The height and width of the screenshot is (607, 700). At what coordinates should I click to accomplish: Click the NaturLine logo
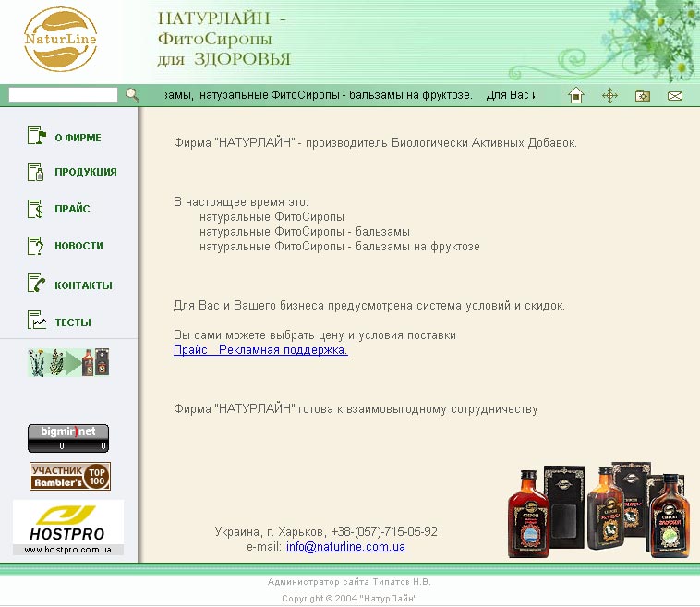pos(60,40)
